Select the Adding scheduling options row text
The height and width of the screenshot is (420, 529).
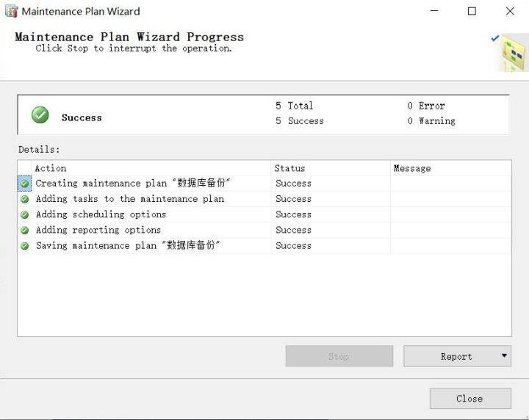click(x=101, y=214)
